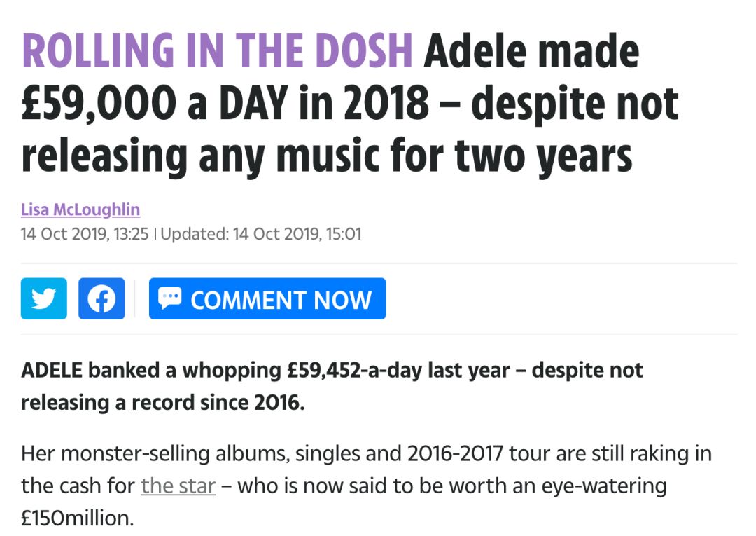Click the purple ROLLING IN THE DOSH kicker

[217, 50]
